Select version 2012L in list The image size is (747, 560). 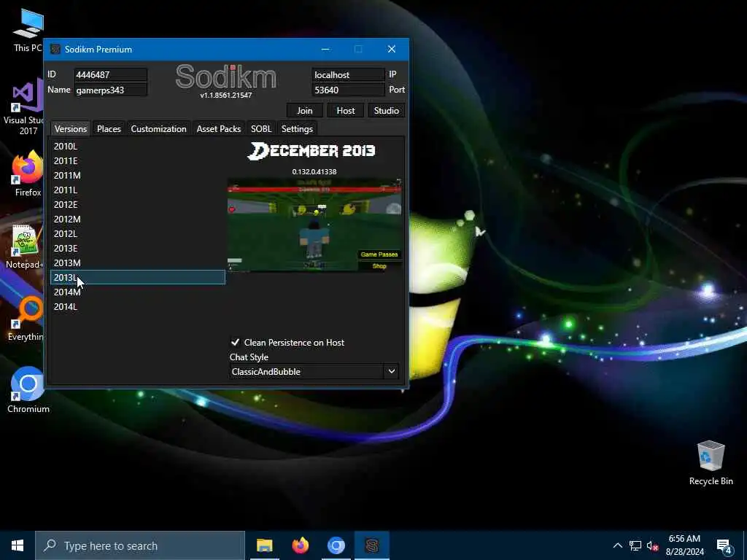tap(138, 234)
